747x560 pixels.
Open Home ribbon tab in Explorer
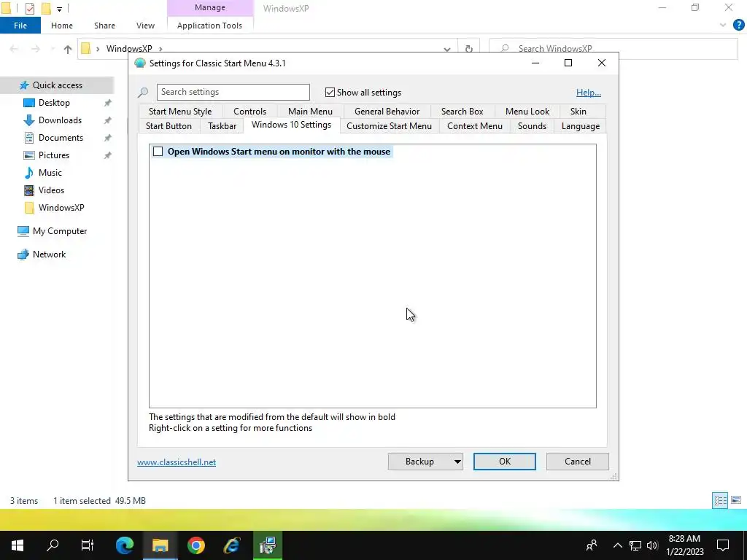(62, 26)
